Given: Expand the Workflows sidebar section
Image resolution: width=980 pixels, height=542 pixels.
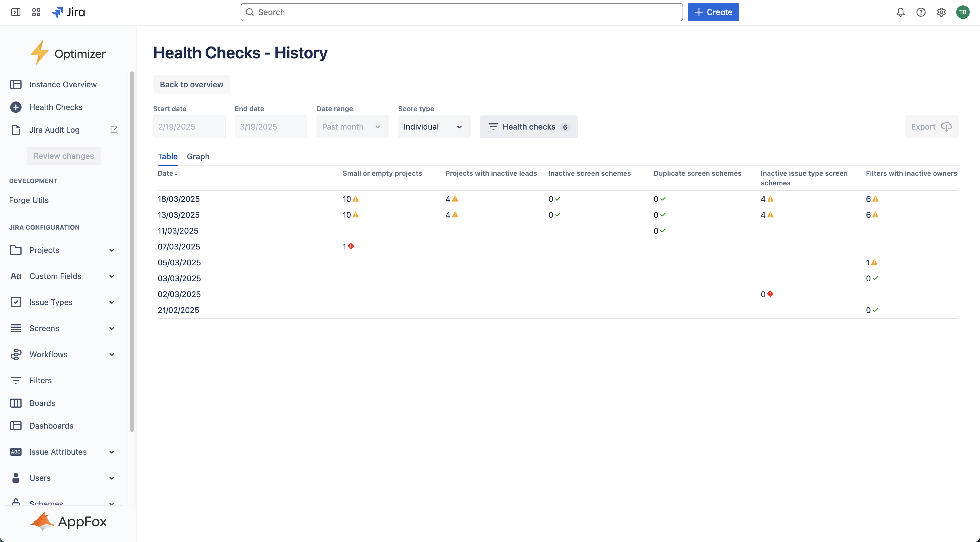Looking at the screenshot, I should coord(111,355).
